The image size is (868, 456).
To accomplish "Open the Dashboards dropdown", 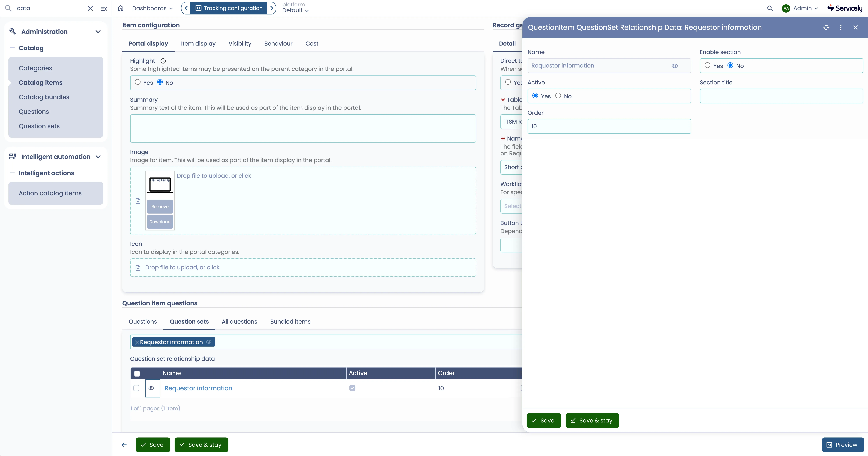I will (152, 8).
